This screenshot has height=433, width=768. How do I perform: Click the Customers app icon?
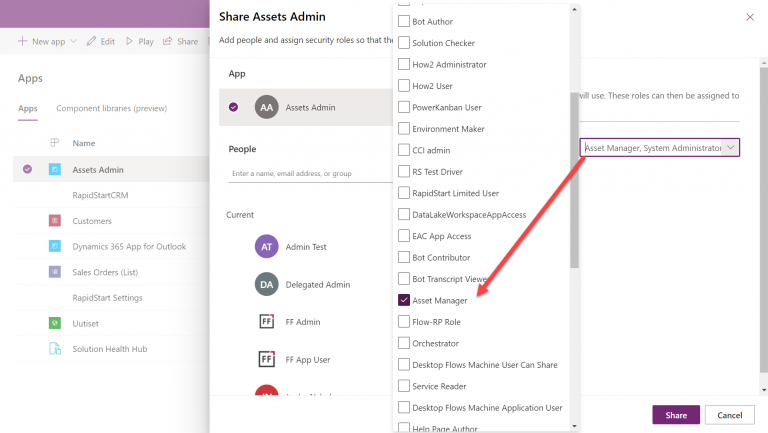point(54,221)
